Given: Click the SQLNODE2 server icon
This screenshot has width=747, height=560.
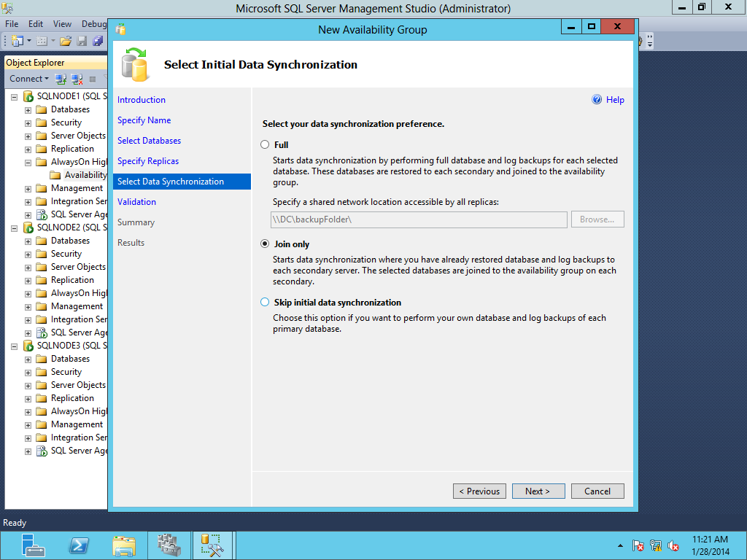Looking at the screenshot, I should 28,227.
